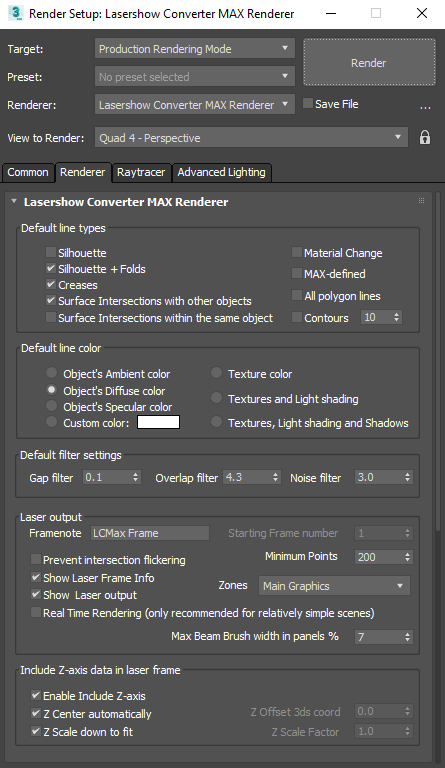The width and height of the screenshot is (445, 768).
Task: Click the 3ds Max app icon in title bar
Action: click(x=16, y=13)
